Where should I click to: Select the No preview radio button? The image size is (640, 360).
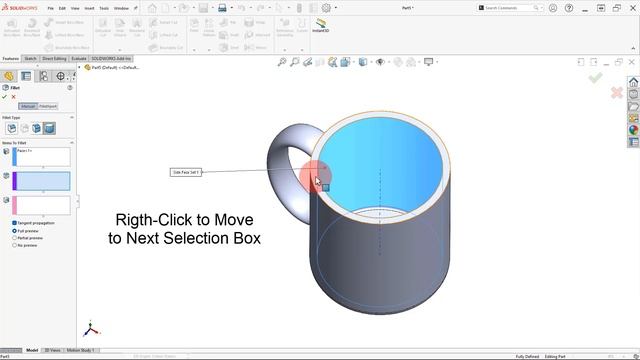14,245
